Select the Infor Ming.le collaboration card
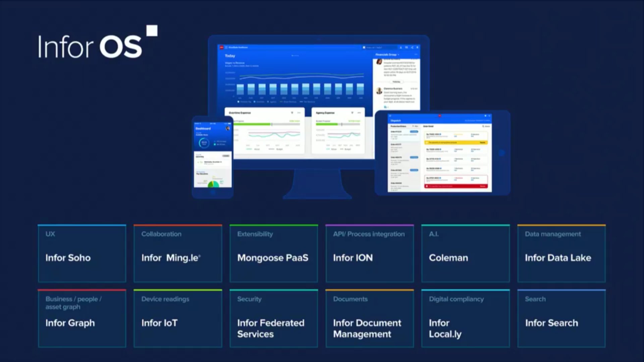This screenshot has height=362, width=644. [178, 253]
